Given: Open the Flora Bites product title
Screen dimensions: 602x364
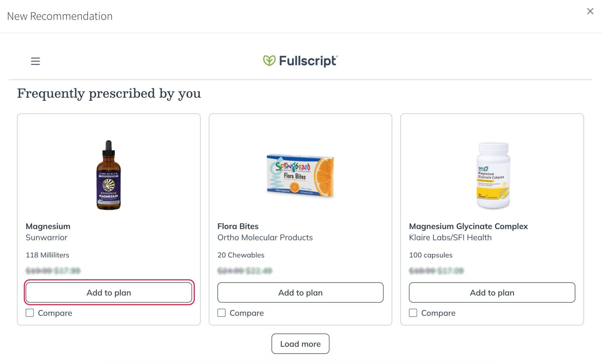Looking at the screenshot, I should tap(238, 226).
